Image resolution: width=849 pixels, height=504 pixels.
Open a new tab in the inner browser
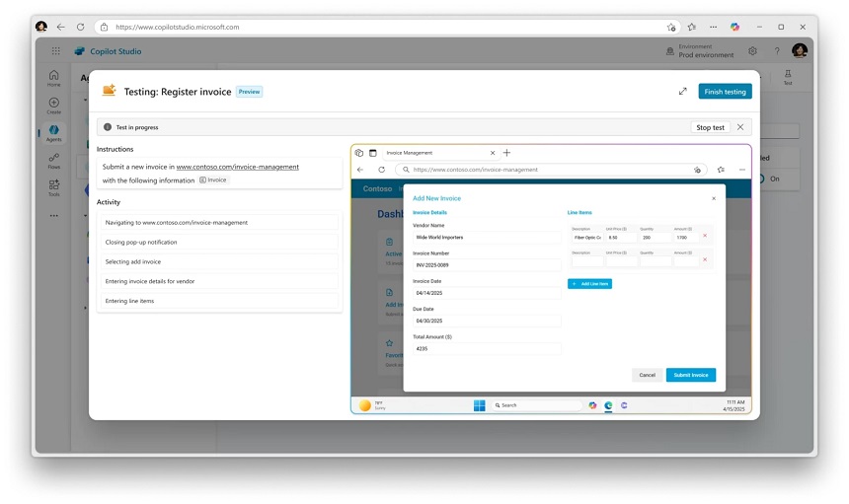506,153
